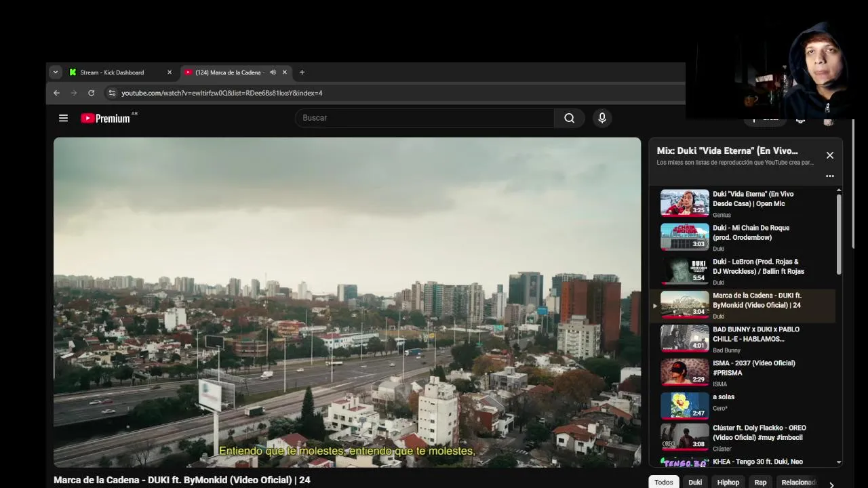Select the Duki filter chip
This screenshot has width=868, height=488.
695,483
